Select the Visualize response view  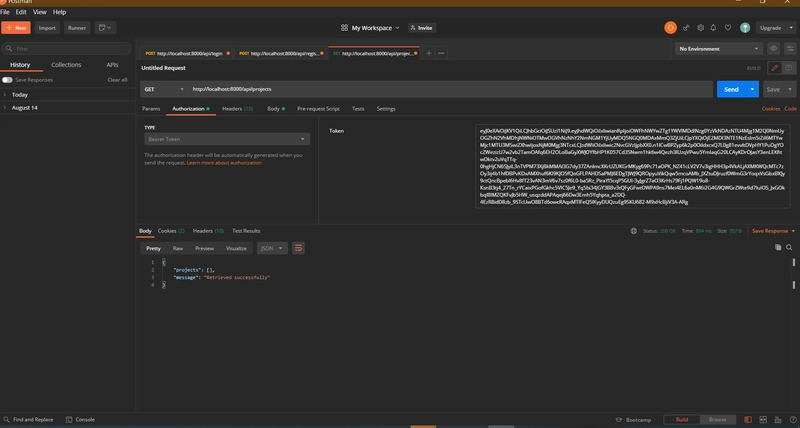236,248
